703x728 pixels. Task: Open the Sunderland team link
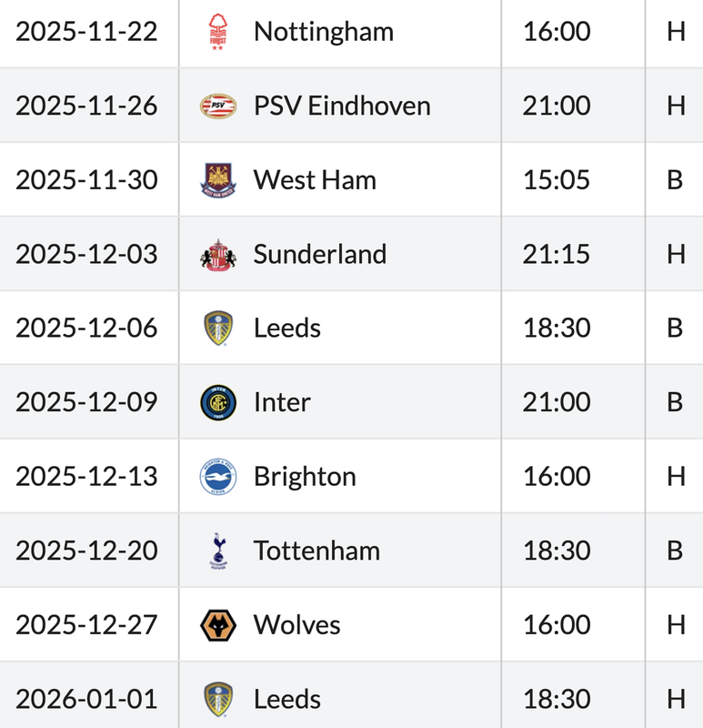(320, 254)
